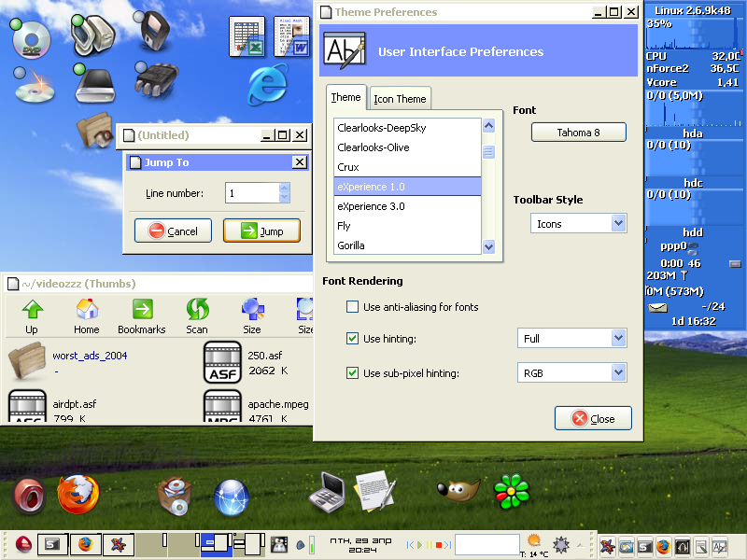The height and width of the screenshot is (560, 747).
Task: Open the CD box software dock icon
Action: click(x=175, y=497)
